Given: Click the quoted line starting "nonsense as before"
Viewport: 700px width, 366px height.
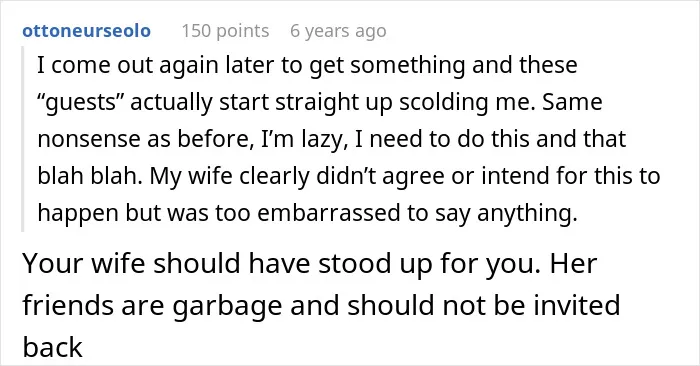Looking at the screenshot, I should pyautogui.click(x=331, y=139).
